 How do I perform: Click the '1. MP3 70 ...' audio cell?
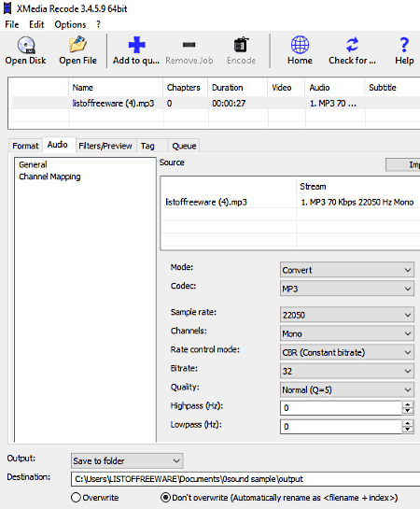point(333,104)
